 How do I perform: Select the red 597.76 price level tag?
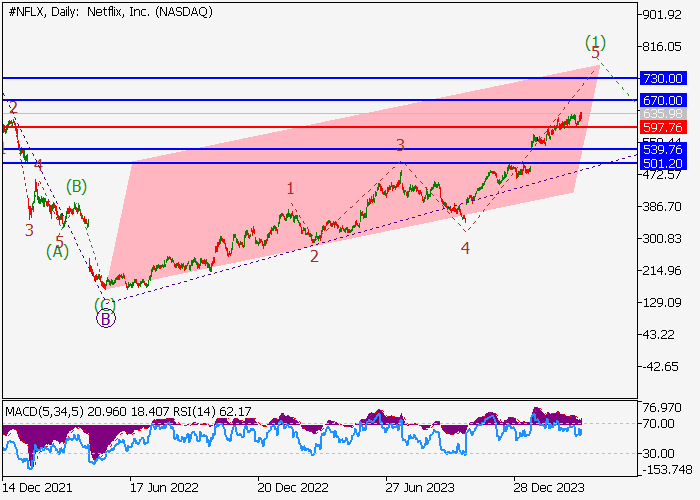click(663, 128)
